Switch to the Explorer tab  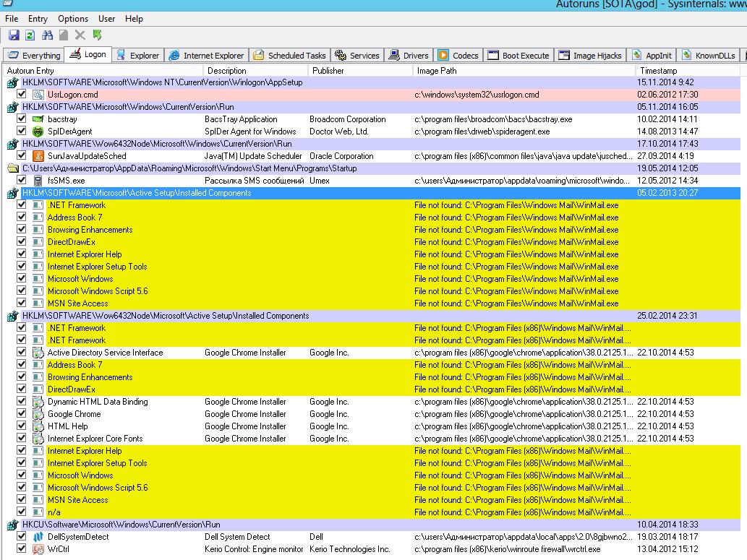(138, 55)
